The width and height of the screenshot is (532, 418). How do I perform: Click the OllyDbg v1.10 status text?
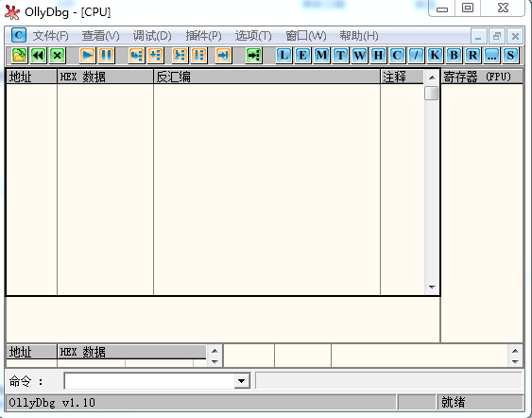coord(52,403)
